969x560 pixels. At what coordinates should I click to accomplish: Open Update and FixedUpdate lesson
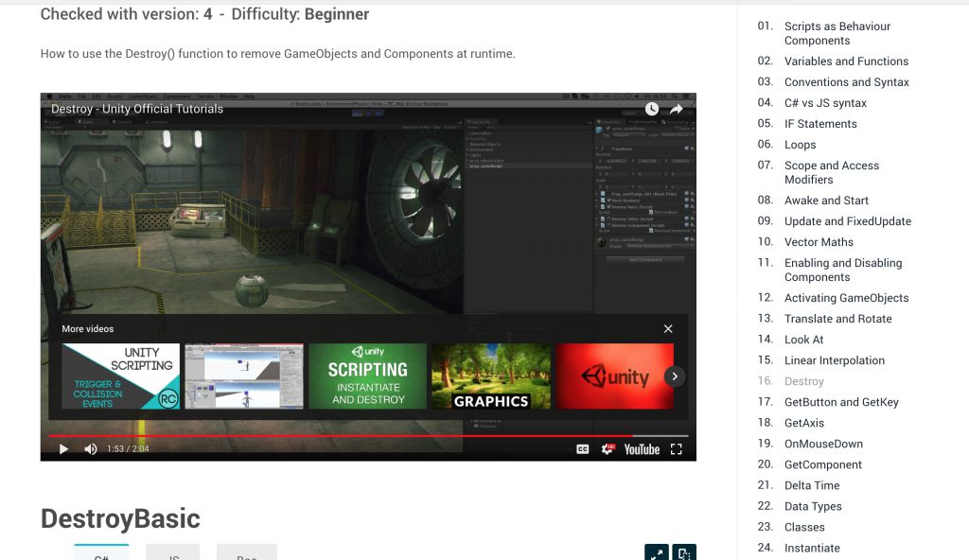click(848, 221)
